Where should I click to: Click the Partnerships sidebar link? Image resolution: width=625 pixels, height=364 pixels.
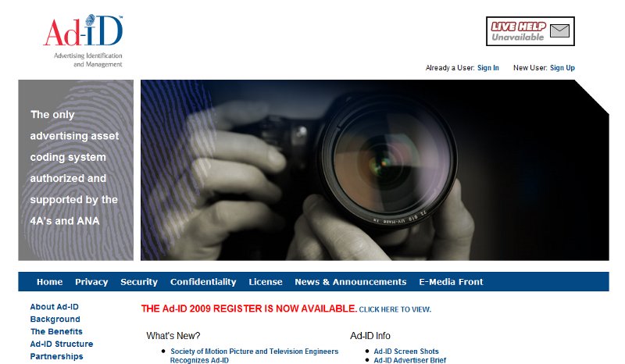click(56, 356)
